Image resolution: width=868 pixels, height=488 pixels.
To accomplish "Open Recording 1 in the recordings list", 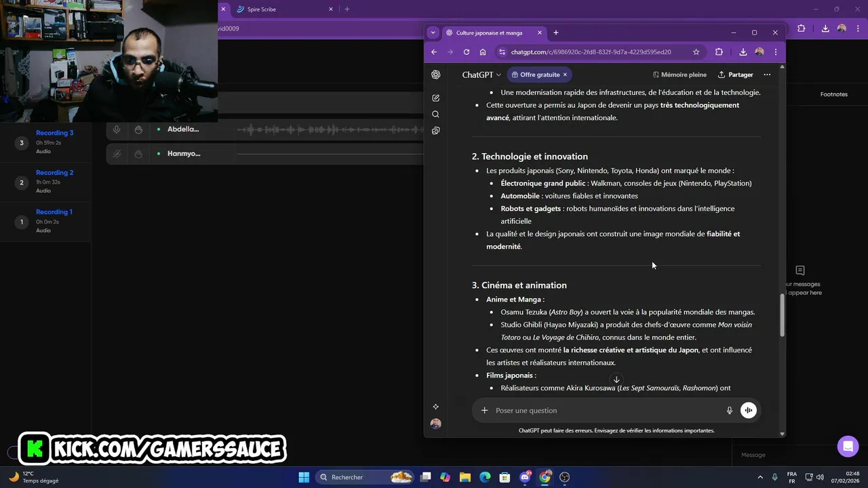I will pyautogui.click(x=45, y=221).
